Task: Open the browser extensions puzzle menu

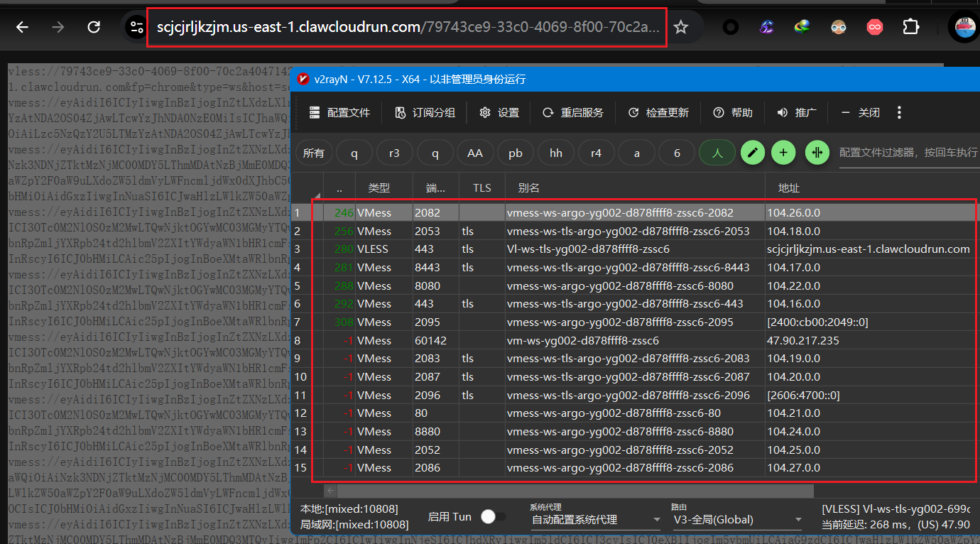Action: 910,27
